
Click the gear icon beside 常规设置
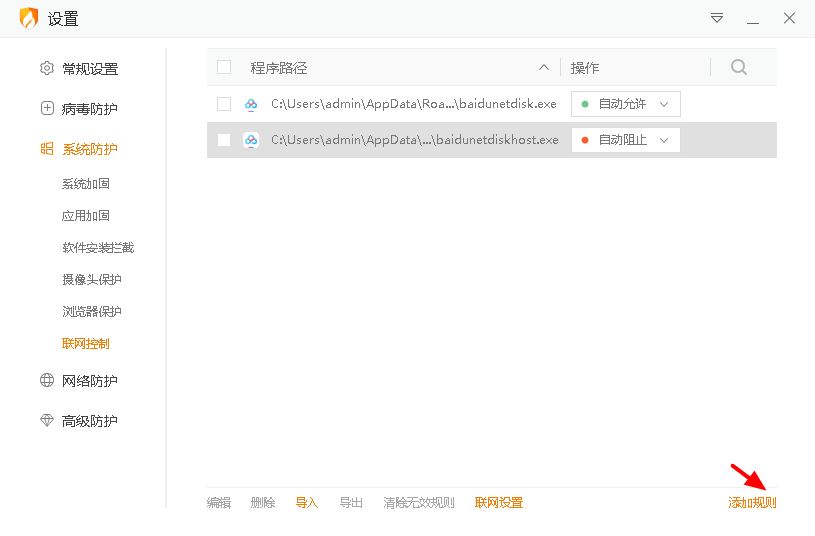tap(47, 69)
